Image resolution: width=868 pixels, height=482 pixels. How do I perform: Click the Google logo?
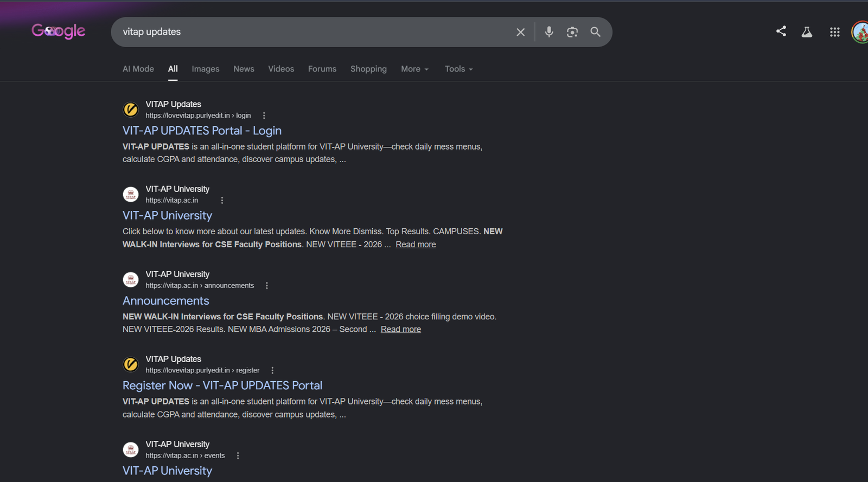59,31
